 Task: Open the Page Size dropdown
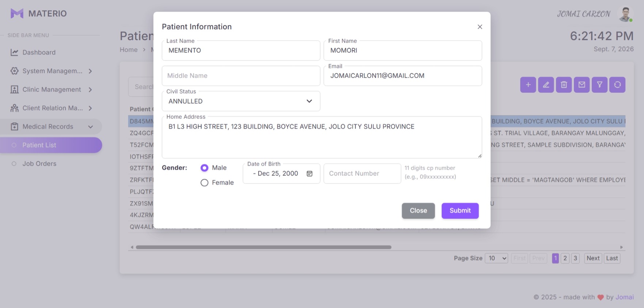(x=496, y=258)
